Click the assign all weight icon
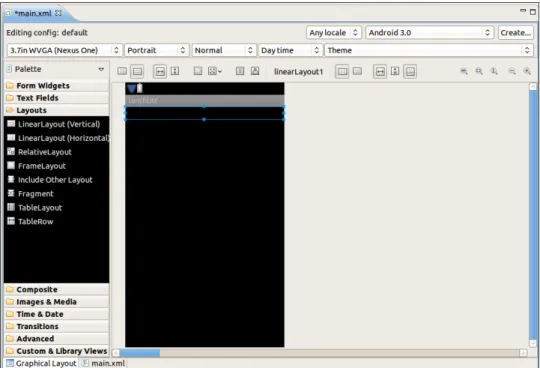The image size is (540, 368). (x=255, y=71)
